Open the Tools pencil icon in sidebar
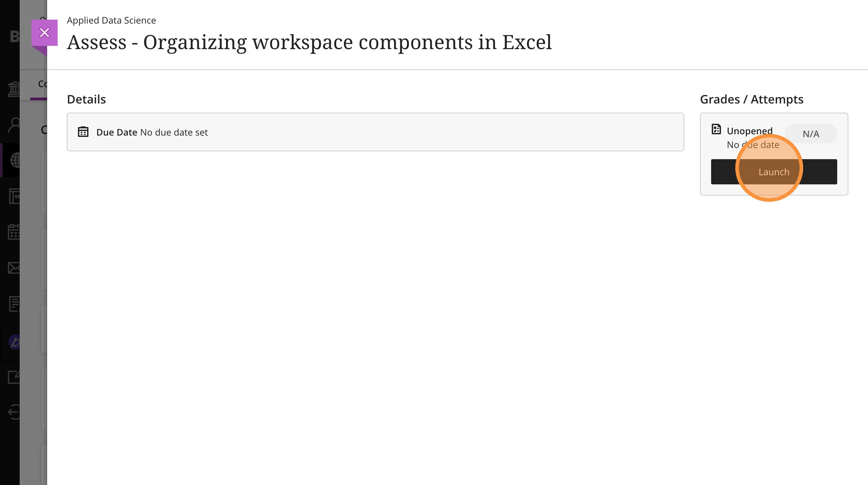 14,377
